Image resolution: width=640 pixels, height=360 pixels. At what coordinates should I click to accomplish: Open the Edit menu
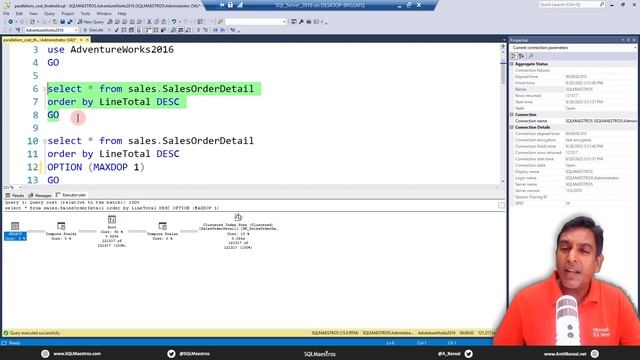pos(19,13)
